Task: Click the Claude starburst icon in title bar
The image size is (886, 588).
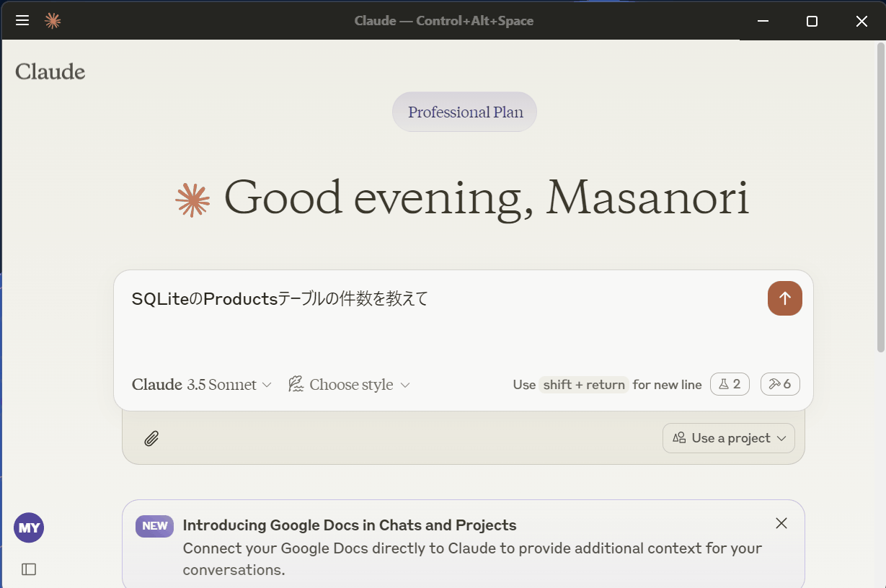Action: coord(53,20)
